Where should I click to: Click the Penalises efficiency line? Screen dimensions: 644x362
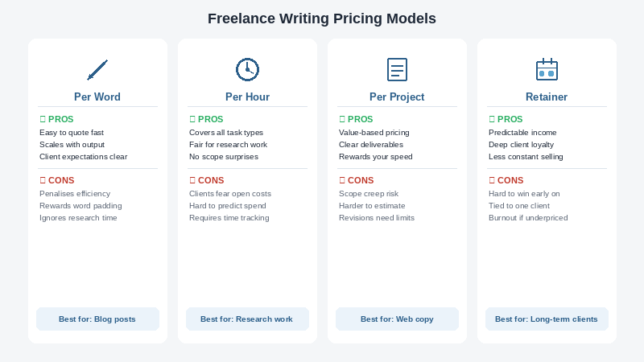[75, 194]
